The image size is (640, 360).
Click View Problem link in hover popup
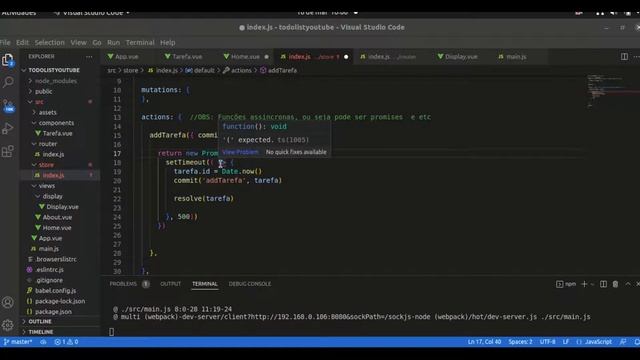tap(240, 152)
